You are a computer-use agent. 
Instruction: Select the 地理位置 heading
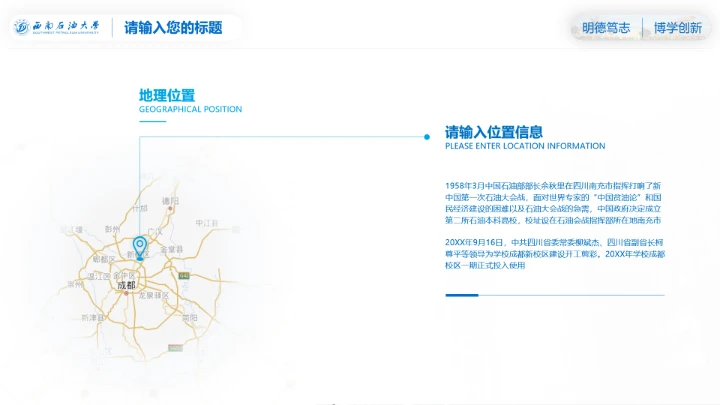pyautogui.click(x=167, y=96)
